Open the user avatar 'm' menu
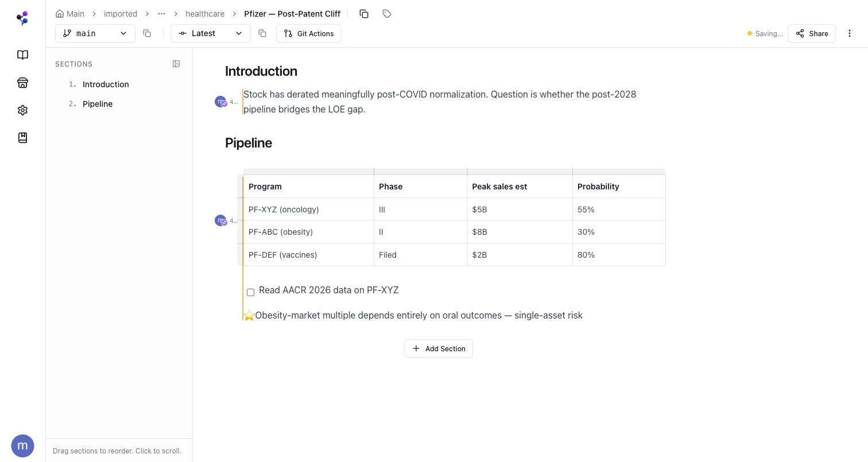The image size is (868, 462). point(22,445)
